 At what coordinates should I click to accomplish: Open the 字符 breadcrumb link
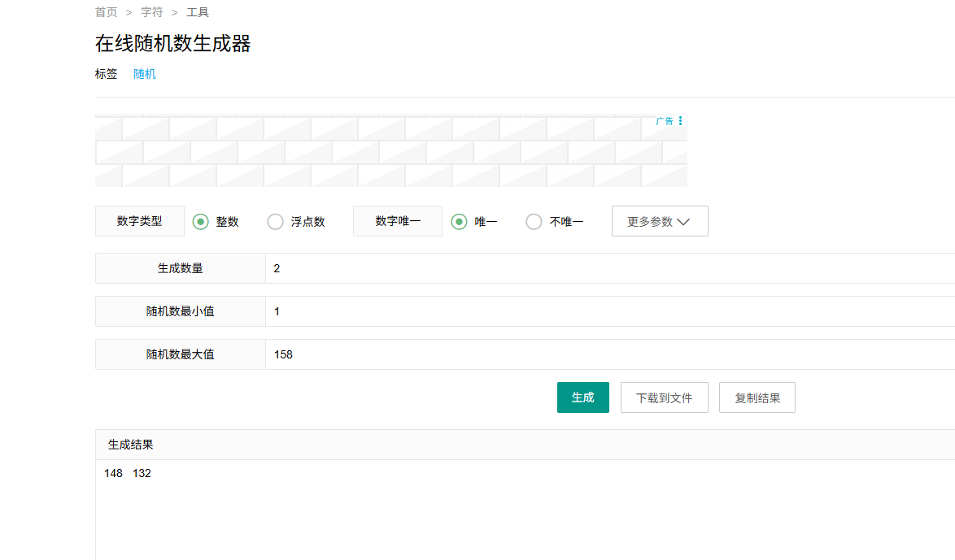click(x=151, y=12)
